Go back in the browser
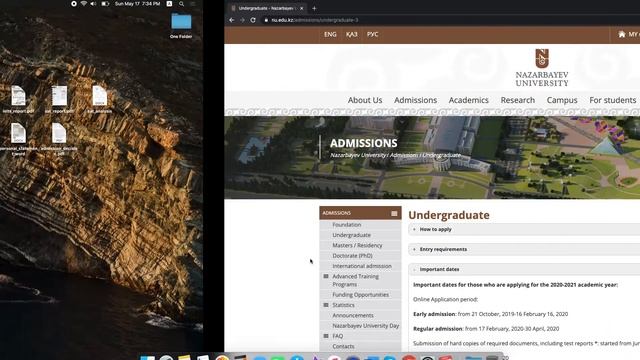The image size is (640, 360). click(232, 20)
